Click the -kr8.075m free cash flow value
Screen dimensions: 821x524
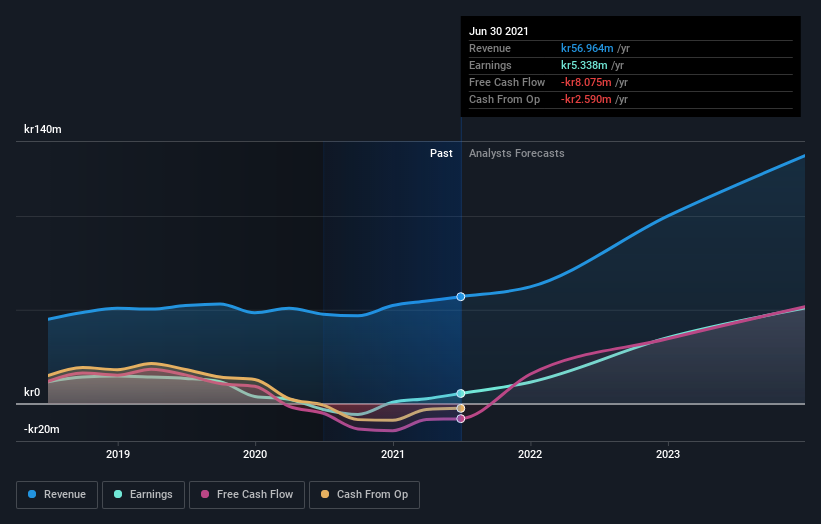[586, 82]
